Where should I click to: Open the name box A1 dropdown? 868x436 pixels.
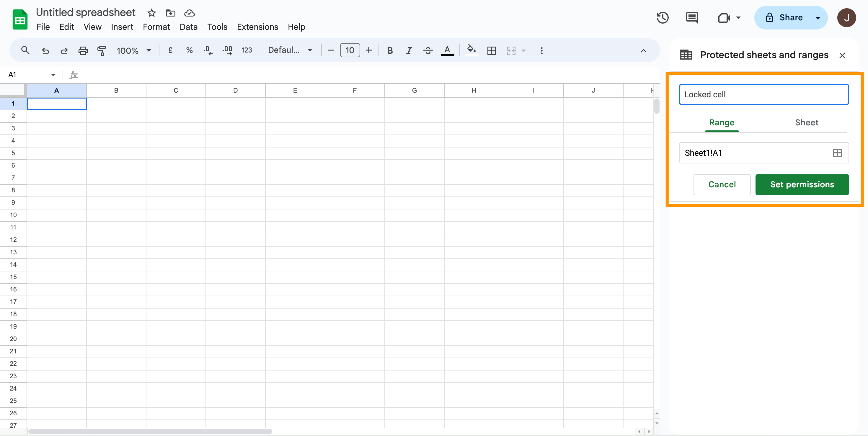point(53,75)
